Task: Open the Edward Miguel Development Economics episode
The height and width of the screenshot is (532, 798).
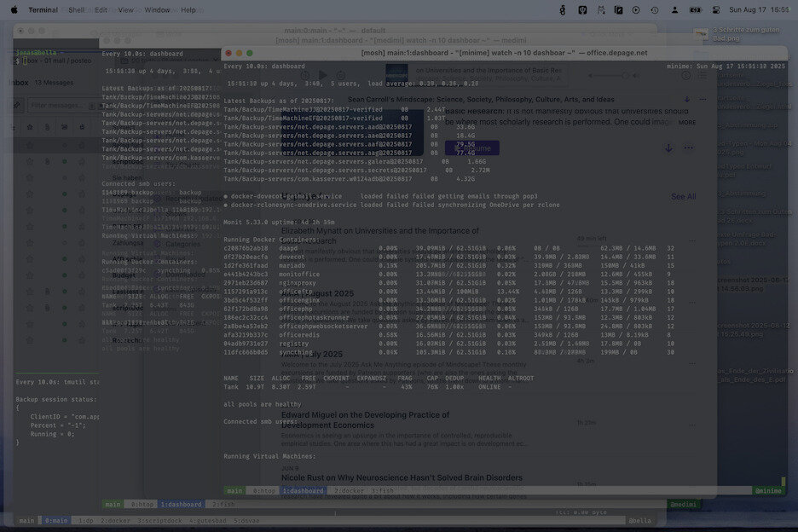Action: tap(365, 420)
